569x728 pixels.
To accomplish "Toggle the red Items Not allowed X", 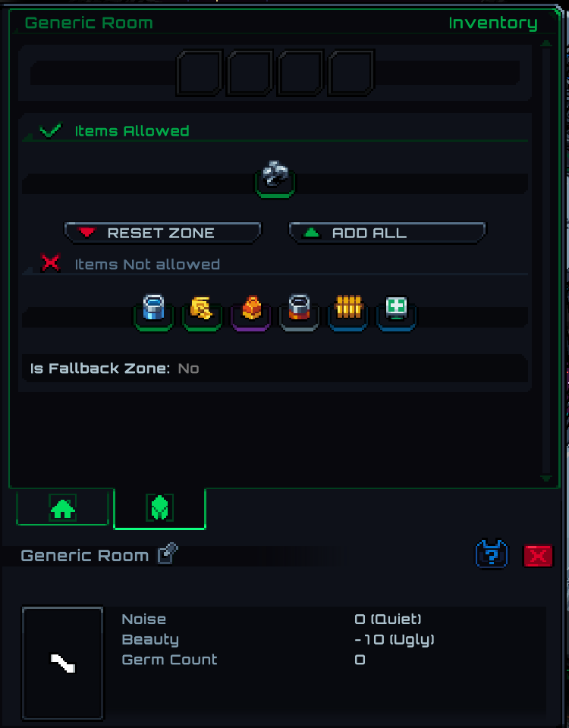I will click(x=50, y=263).
